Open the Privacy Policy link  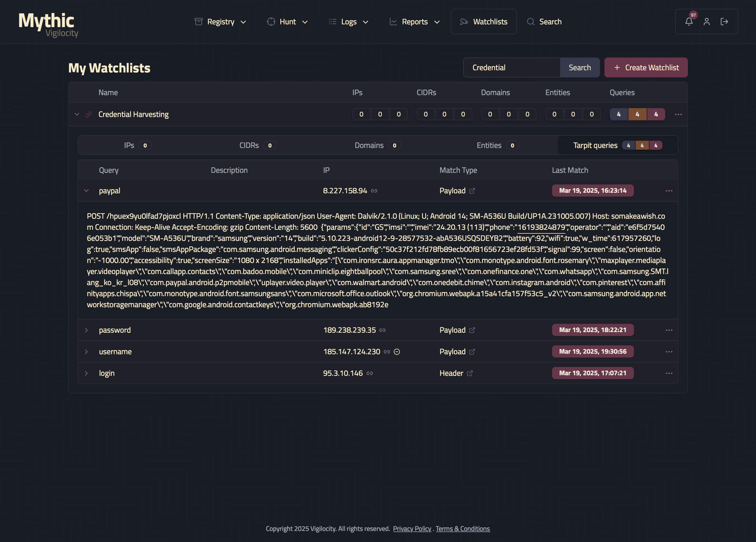tap(412, 529)
